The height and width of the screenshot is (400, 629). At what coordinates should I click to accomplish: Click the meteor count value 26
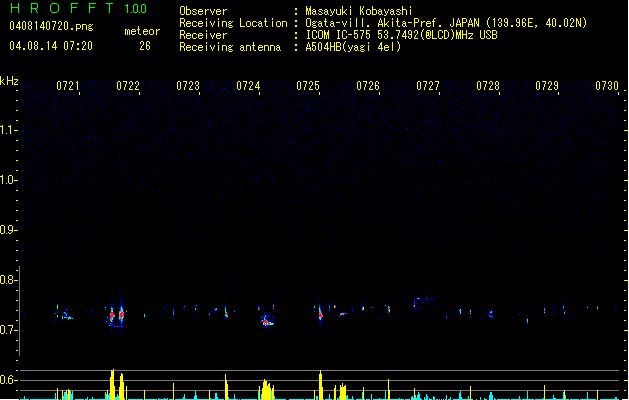click(x=145, y=46)
